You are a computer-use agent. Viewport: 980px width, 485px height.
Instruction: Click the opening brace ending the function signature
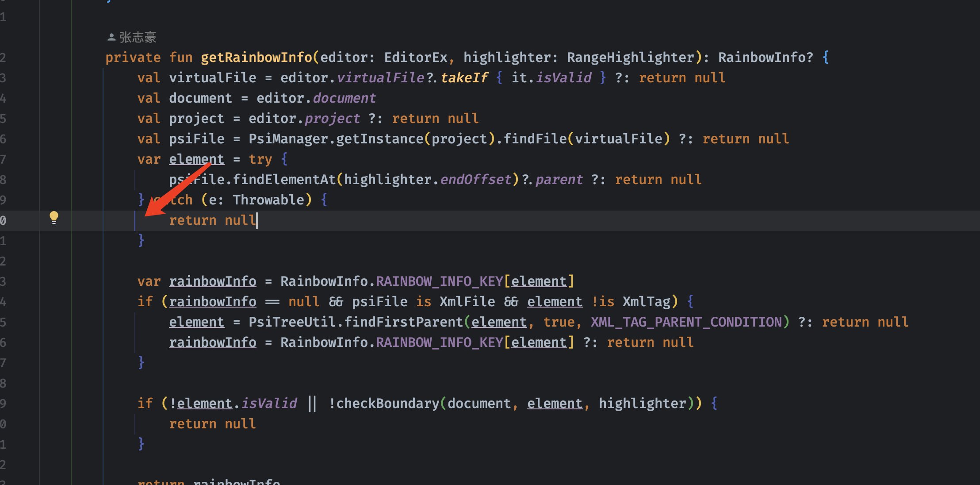tap(825, 58)
